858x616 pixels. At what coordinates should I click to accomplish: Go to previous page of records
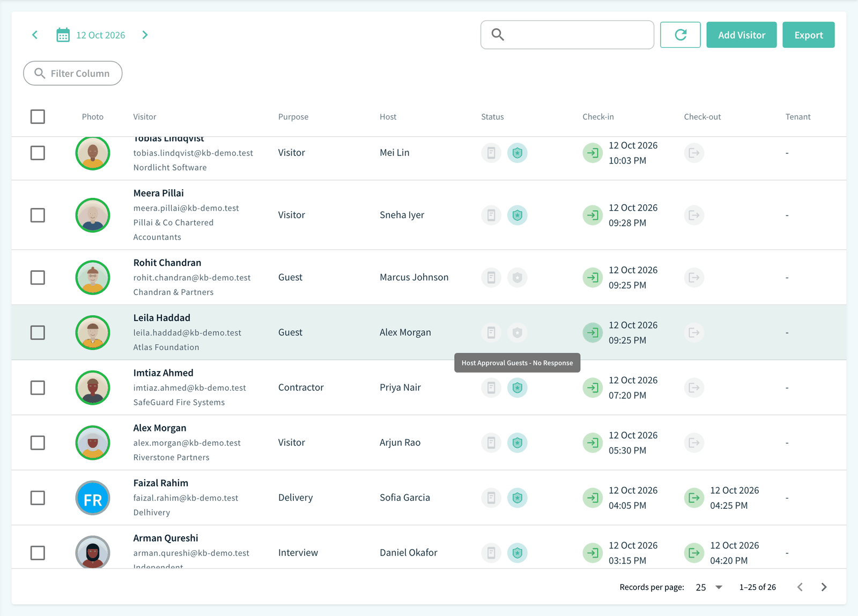(800, 587)
